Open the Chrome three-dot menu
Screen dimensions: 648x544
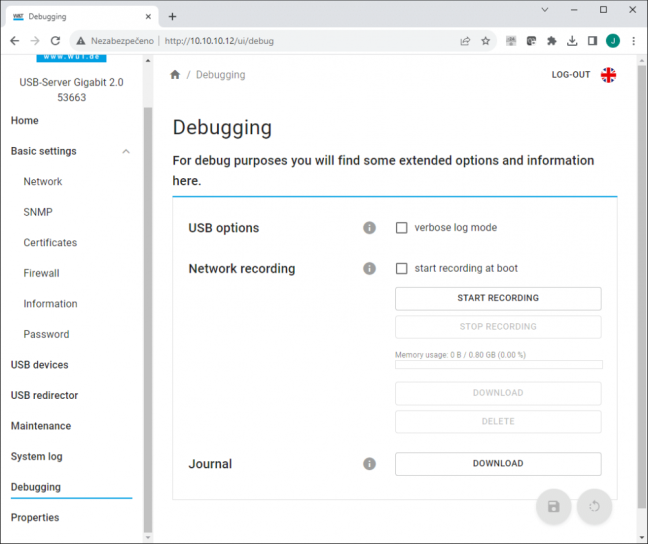click(633, 41)
